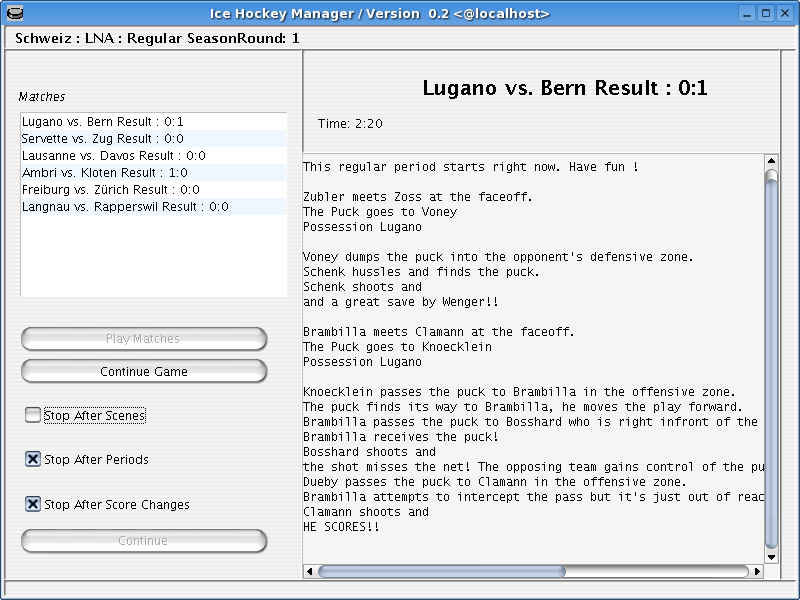The image size is (800, 600).
Task: Click the horizontal scrollbar thumb below commentary
Action: (440, 572)
